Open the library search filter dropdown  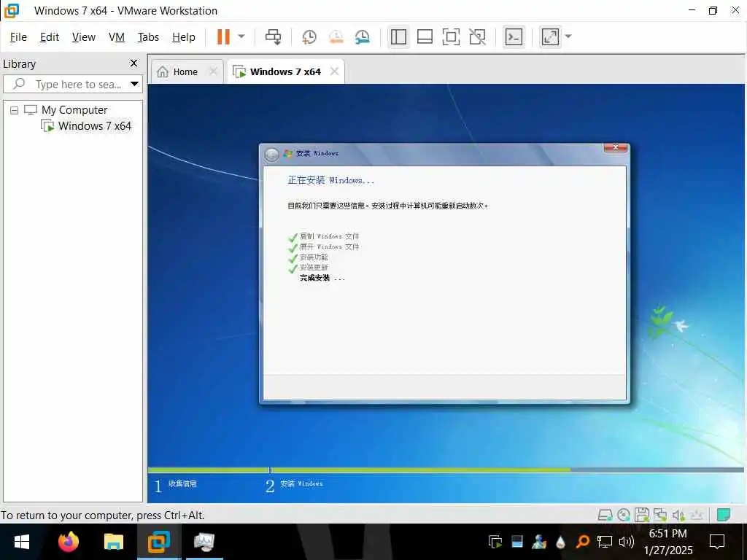[x=135, y=85]
